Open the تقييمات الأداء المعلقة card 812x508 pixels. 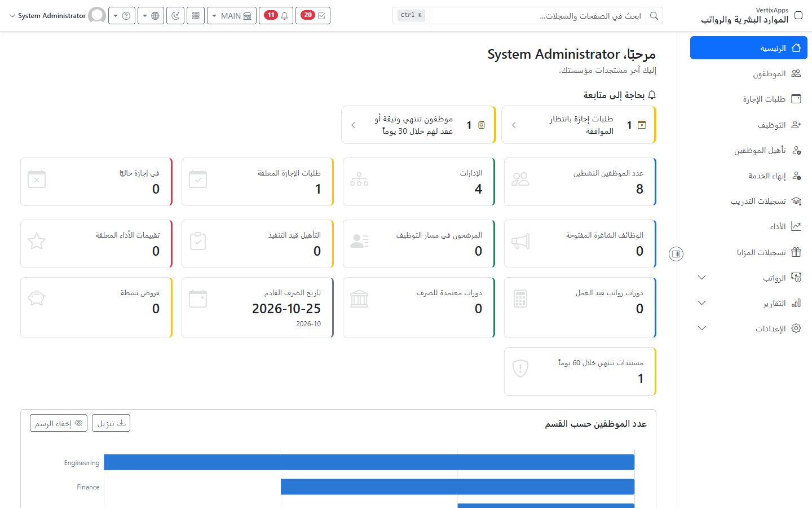tap(96, 244)
